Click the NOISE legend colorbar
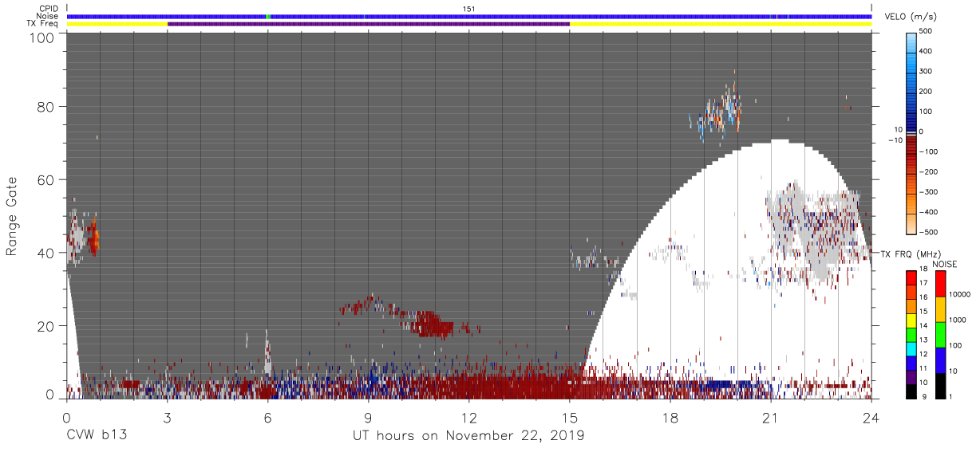Viewport: 980px width, 452px height. [x=941, y=334]
